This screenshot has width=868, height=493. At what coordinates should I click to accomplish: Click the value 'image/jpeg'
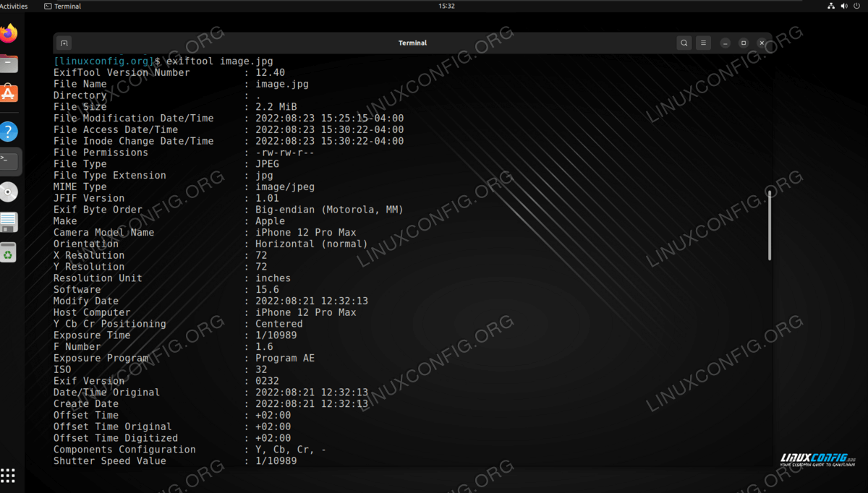coord(285,187)
